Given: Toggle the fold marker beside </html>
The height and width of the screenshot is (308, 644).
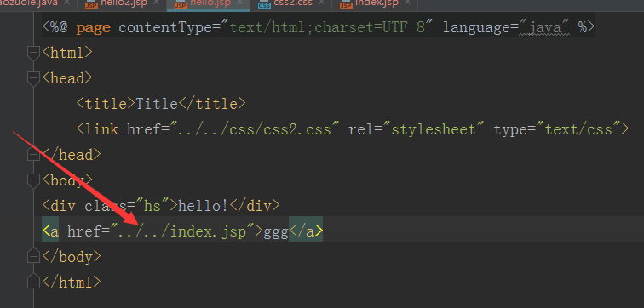Looking at the screenshot, I should click(x=33, y=282).
